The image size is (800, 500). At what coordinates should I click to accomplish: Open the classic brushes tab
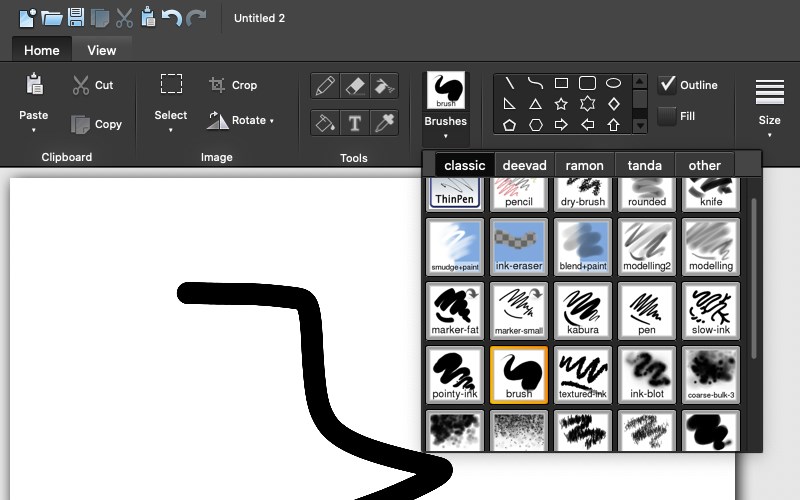click(464, 165)
